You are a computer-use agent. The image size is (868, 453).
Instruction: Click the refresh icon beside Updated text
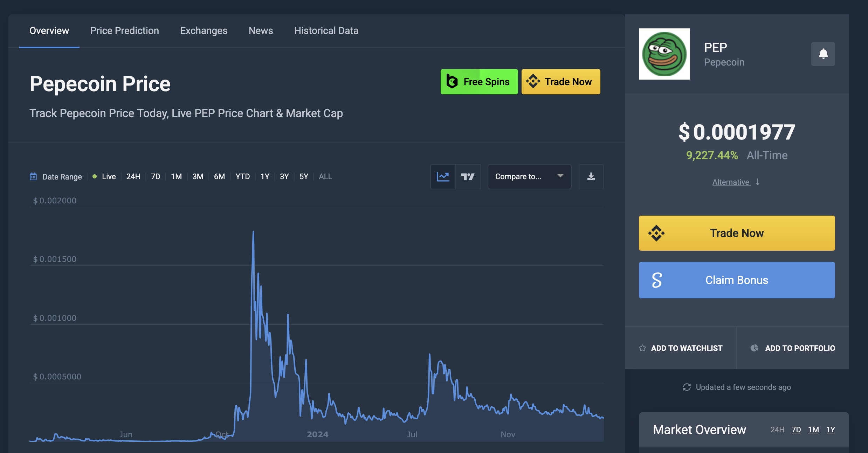[687, 387]
